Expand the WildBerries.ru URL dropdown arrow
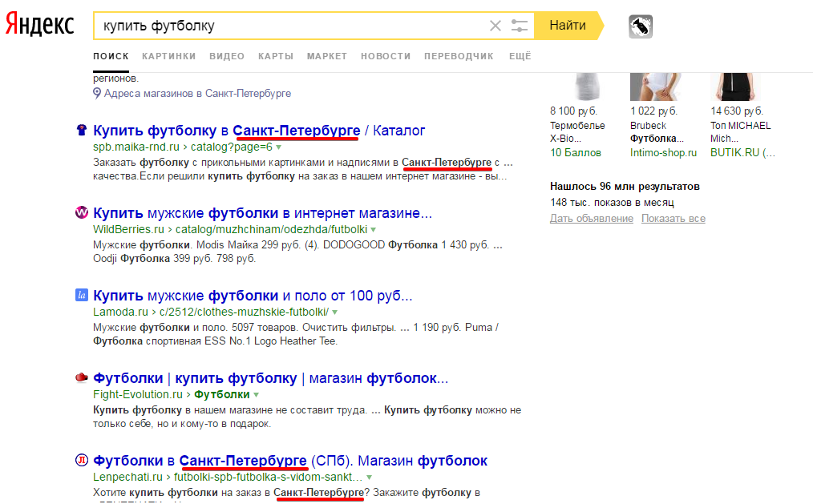Screen dimensions: 813x504 coord(374,229)
